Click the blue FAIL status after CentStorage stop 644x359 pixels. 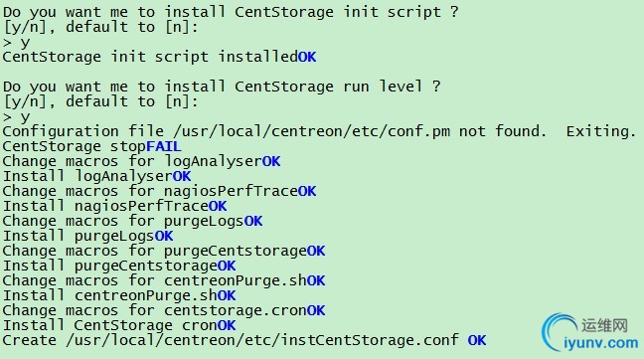(163, 146)
